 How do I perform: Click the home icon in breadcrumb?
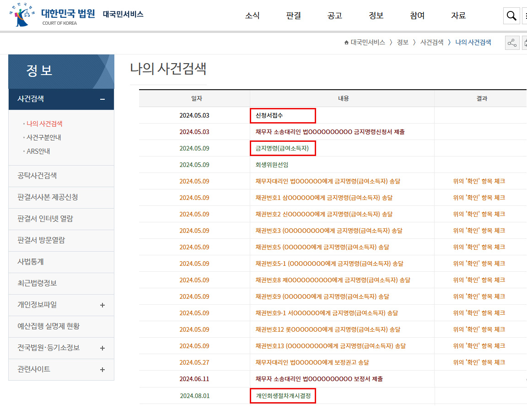[x=346, y=43]
